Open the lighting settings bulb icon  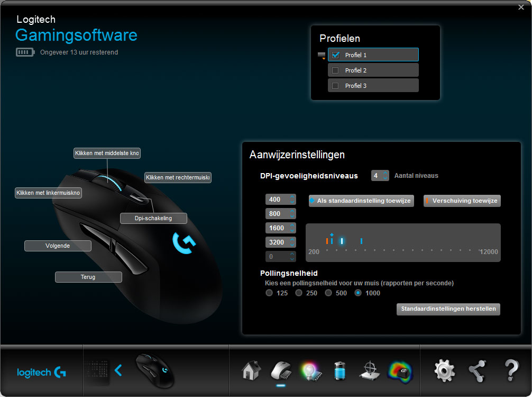point(310,372)
